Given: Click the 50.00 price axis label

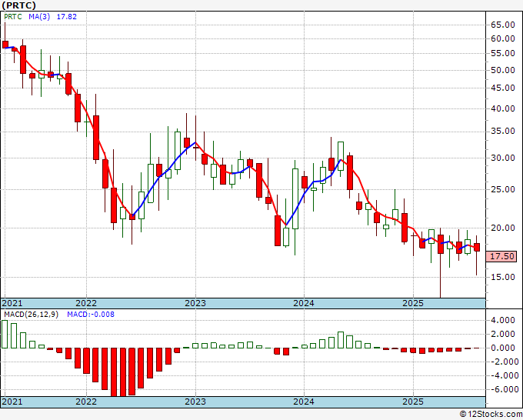Looking at the screenshot, I should point(503,70).
